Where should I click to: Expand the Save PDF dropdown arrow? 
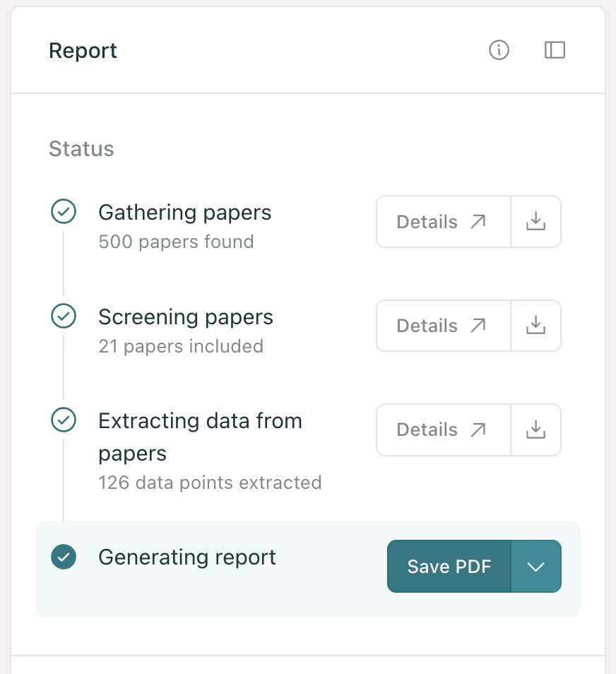point(536,566)
